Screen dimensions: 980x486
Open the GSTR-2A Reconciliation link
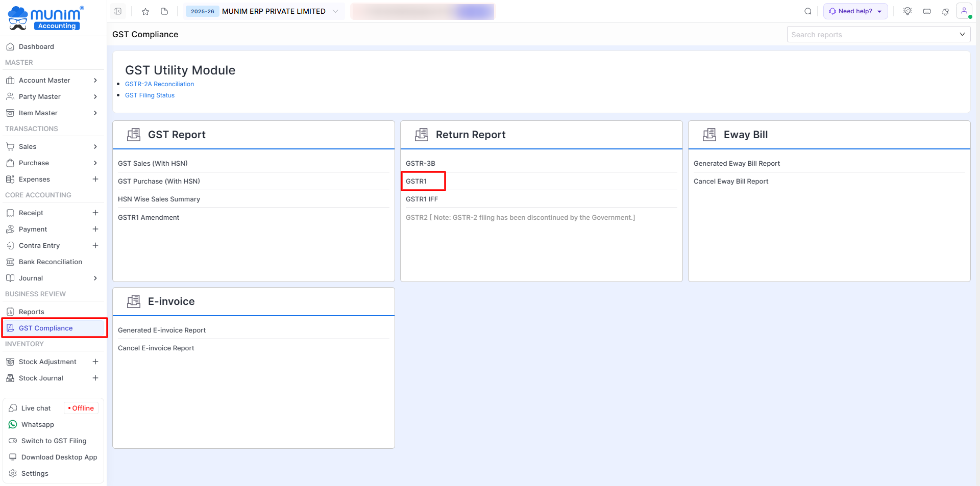pos(159,84)
